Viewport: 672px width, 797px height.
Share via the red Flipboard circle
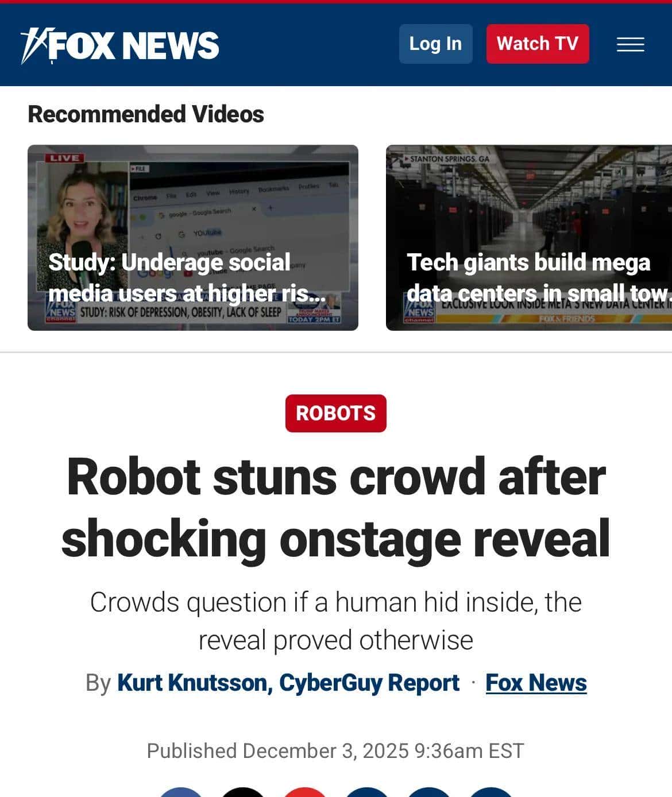pos(305,792)
